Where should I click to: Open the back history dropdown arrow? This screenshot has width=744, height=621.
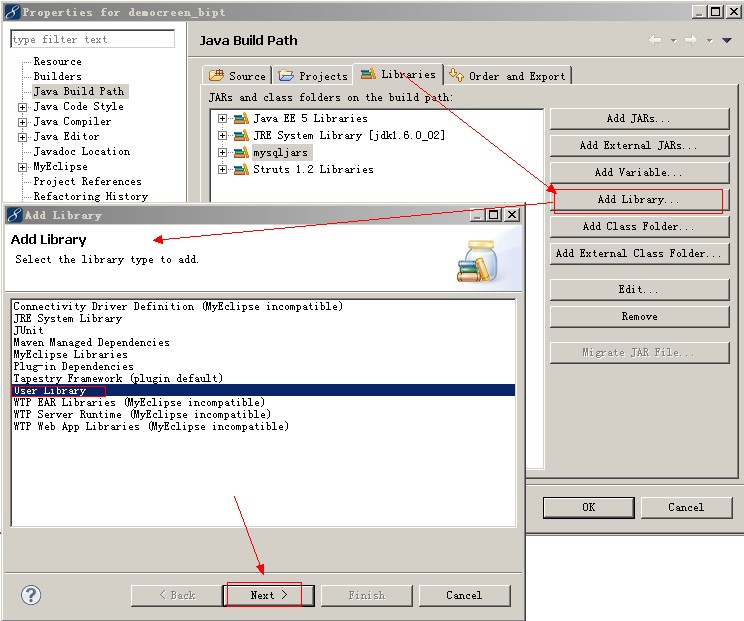pos(673,41)
